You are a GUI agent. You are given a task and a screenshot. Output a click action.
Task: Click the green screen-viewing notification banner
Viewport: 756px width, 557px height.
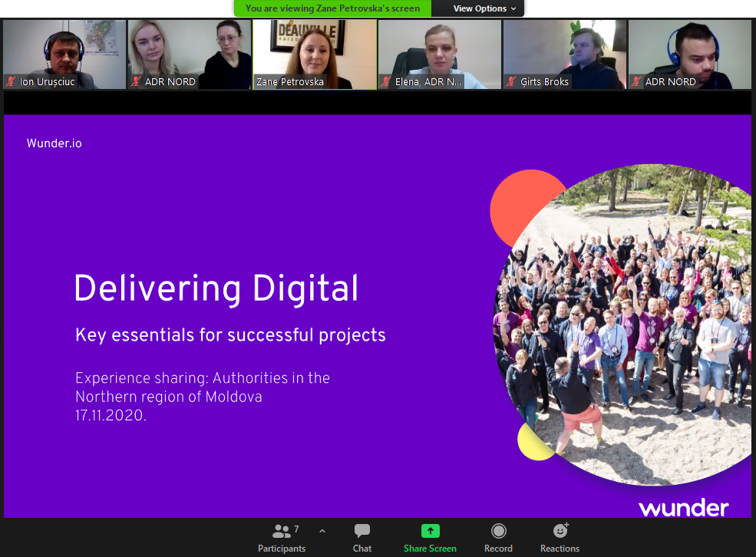click(x=332, y=8)
